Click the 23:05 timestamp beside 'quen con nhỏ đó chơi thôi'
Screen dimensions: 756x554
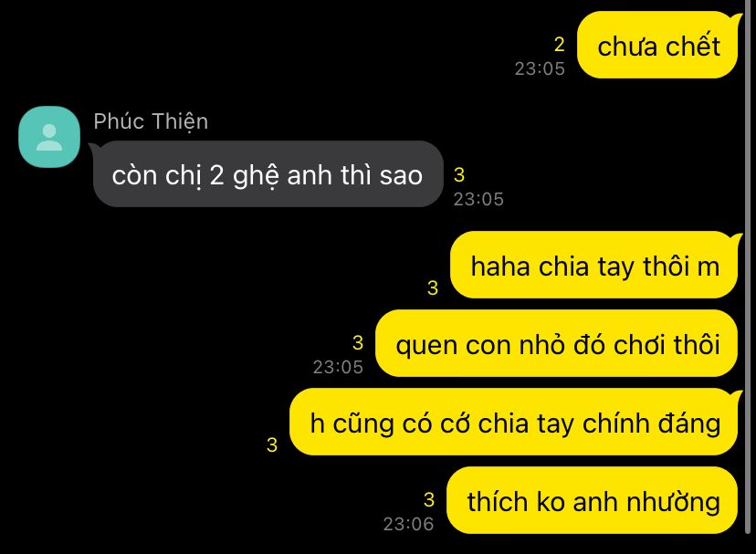click(x=338, y=368)
